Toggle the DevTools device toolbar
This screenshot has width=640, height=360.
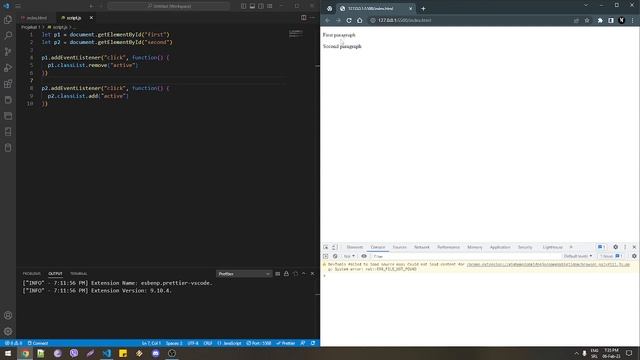click(334, 247)
